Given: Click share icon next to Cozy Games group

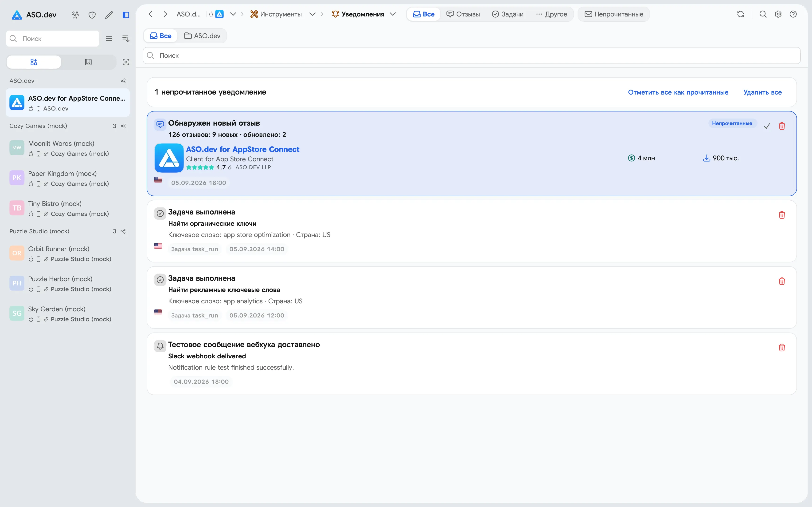Looking at the screenshot, I should pyautogui.click(x=123, y=126).
